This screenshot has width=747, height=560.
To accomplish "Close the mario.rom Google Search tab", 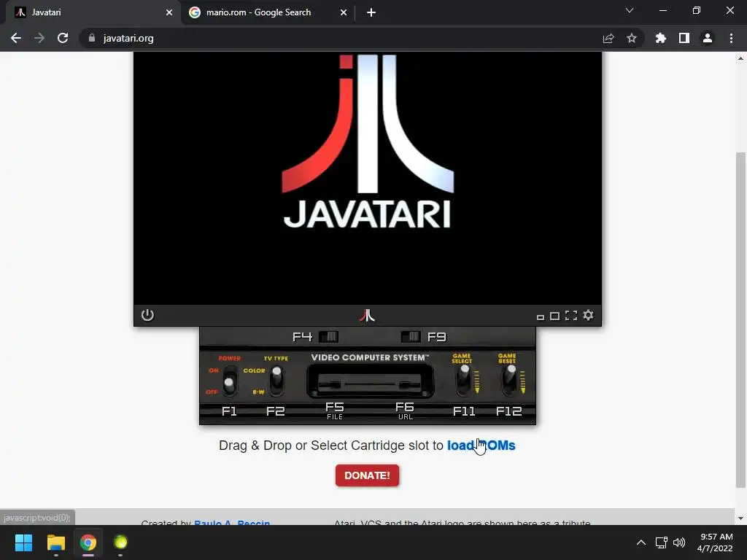I will click(x=344, y=12).
